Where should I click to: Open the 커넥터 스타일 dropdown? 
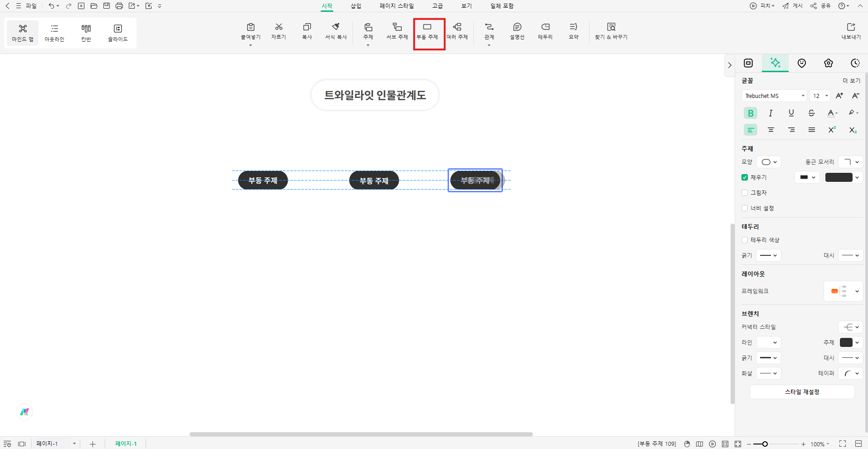click(850, 327)
